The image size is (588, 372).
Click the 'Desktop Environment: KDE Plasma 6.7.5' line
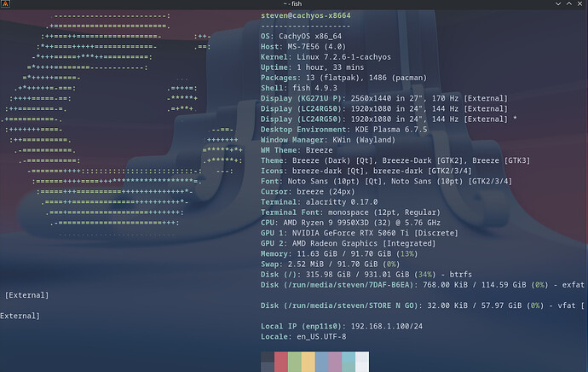pyautogui.click(x=344, y=130)
